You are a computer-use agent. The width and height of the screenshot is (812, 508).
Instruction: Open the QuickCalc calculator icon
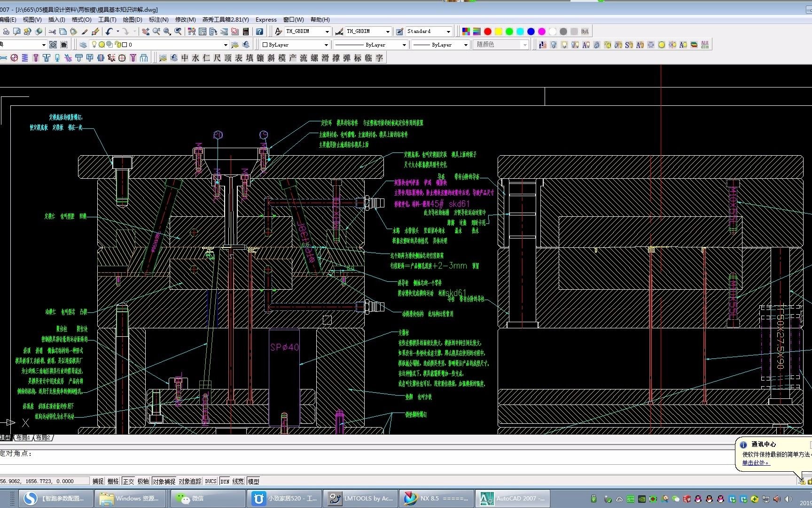coord(246,32)
